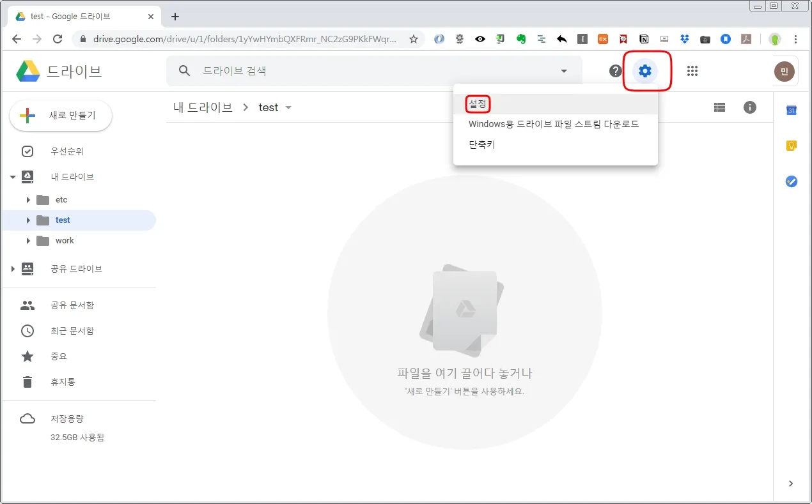This screenshot has height=504, width=812.
Task: Click the Adobe Acrobat PDF extension
Action: coord(746,39)
